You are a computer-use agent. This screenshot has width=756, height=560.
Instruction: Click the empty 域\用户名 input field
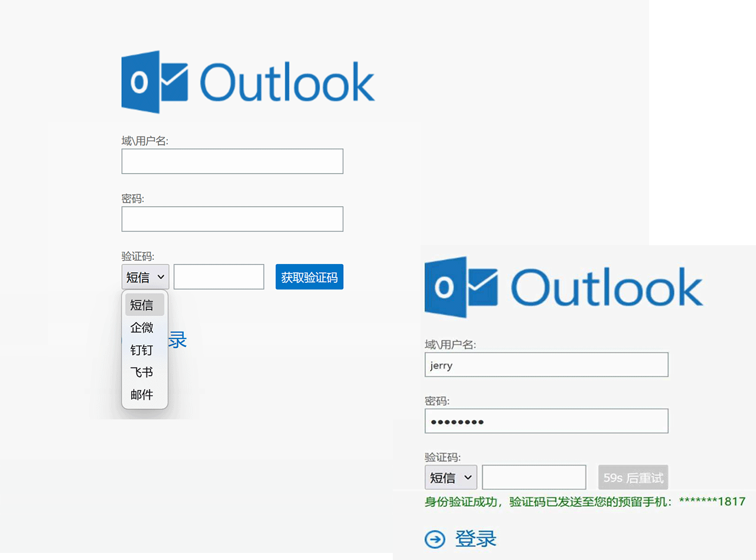232,161
